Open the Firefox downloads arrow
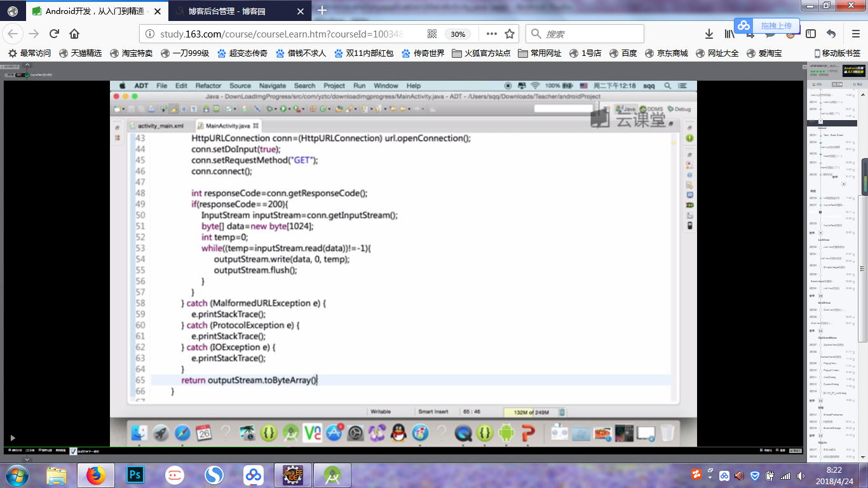This screenshot has width=868, height=488. (x=709, y=34)
